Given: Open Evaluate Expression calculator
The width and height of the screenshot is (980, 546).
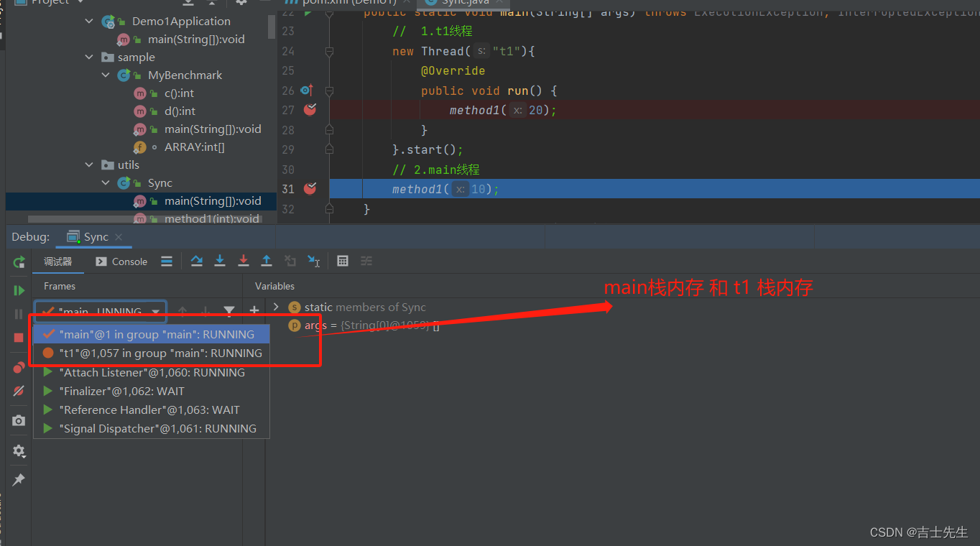Looking at the screenshot, I should click(343, 262).
